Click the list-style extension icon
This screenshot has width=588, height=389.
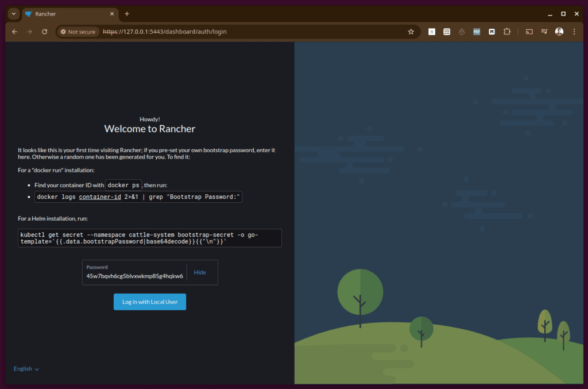pyautogui.click(x=447, y=32)
